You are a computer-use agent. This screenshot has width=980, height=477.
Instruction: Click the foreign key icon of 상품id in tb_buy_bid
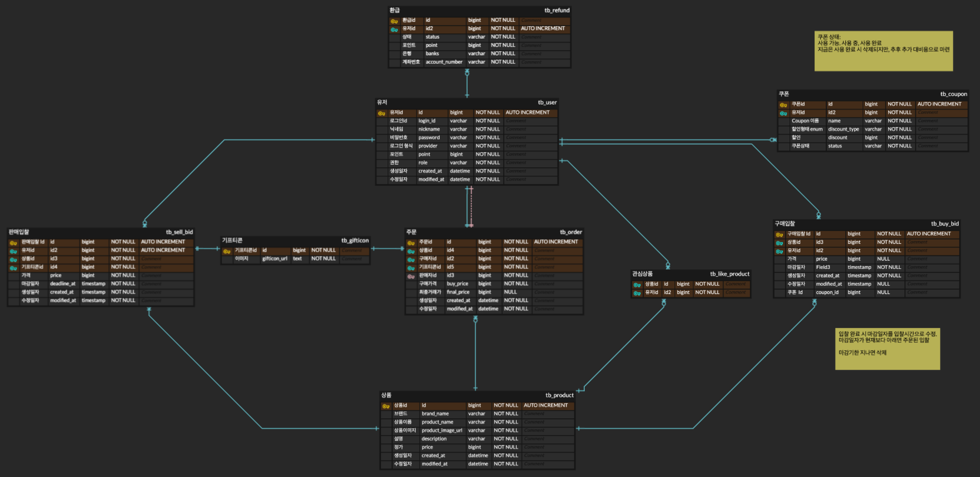coord(780,243)
